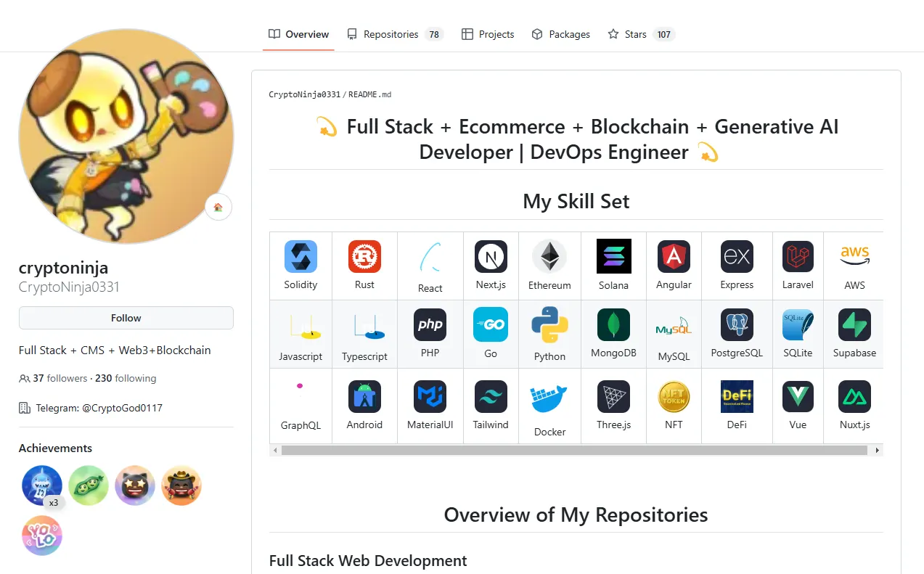Click the Solidity skill icon
The image size is (924, 574).
(x=300, y=256)
